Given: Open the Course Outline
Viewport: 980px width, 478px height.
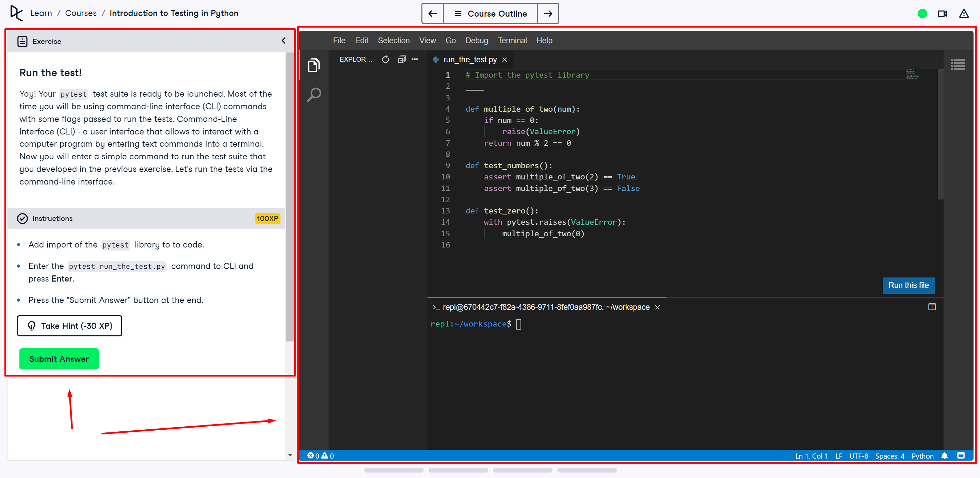Looking at the screenshot, I should coord(491,14).
